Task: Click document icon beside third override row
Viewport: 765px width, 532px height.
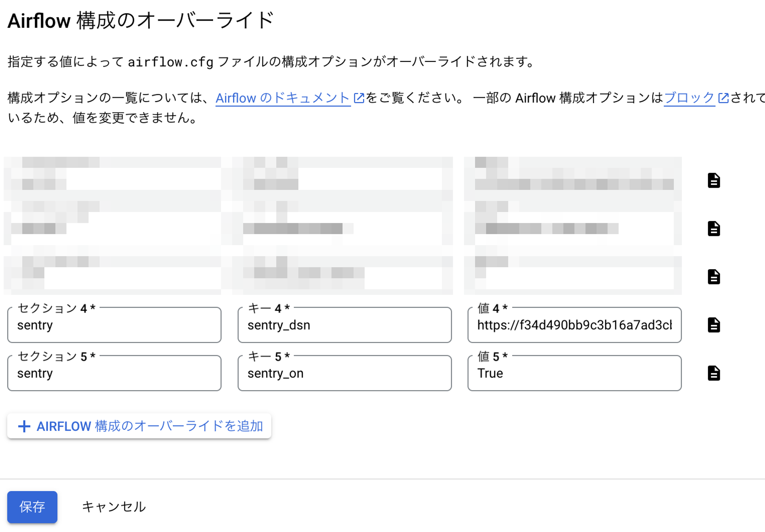Action: tap(713, 277)
